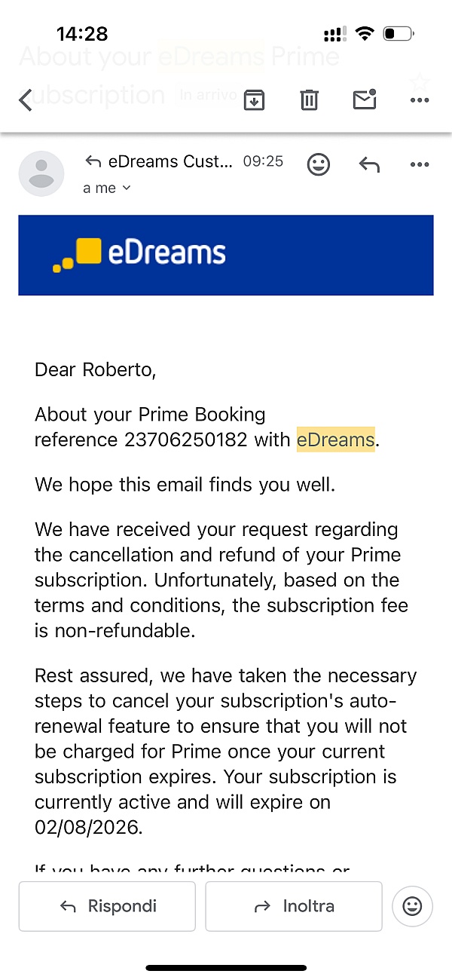This screenshot has height=980, width=452.
Task: Tap the sender's grey avatar picture
Action: 41,173
